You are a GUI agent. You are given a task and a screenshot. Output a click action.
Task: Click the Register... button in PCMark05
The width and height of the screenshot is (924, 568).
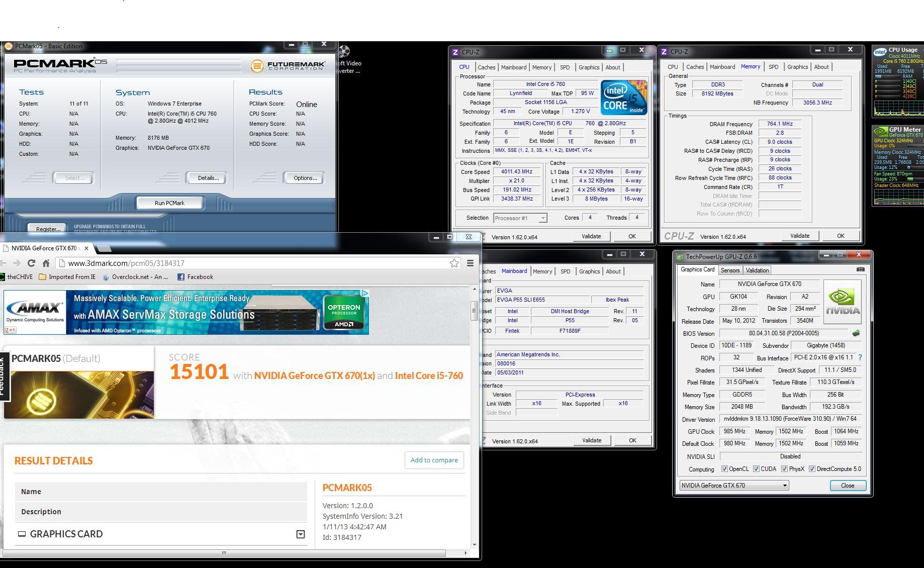48,229
